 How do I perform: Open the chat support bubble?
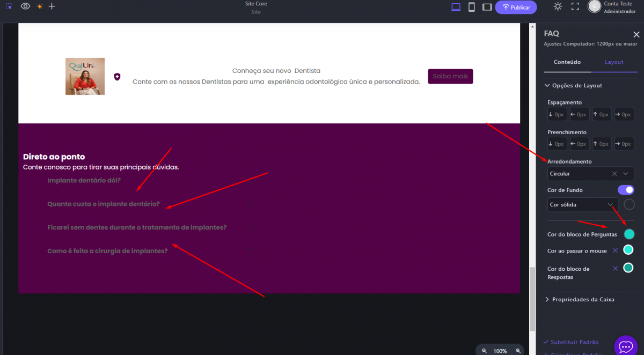pos(625,346)
